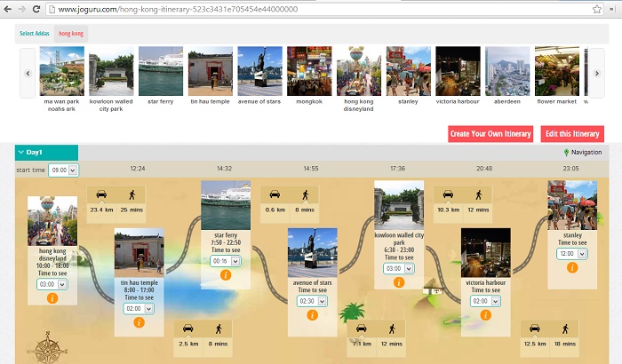This screenshot has height=364, width=622.
Task: Open the start time 09:00 dropdown
Action: coord(63,170)
